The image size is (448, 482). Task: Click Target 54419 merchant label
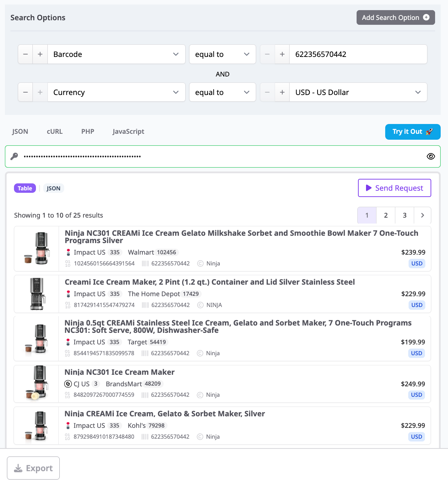point(148,342)
